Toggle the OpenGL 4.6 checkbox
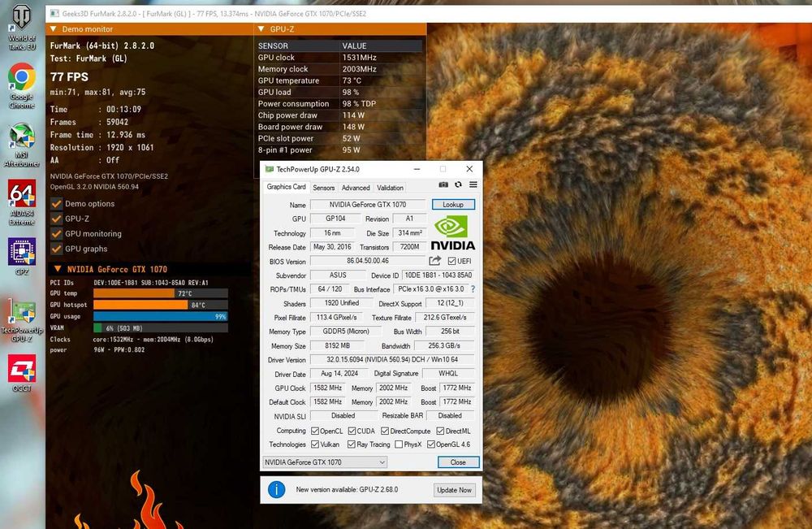 pos(431,444)
